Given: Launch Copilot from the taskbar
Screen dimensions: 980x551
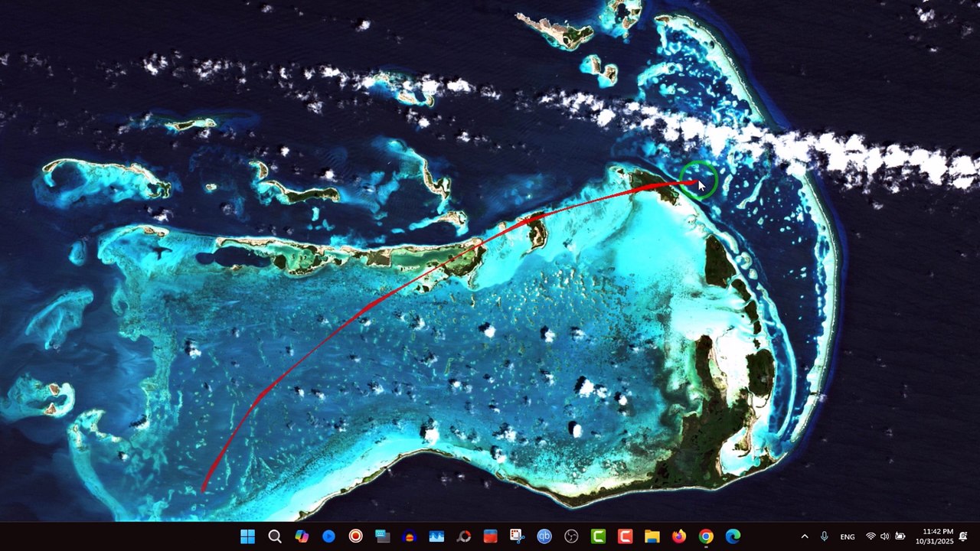Looking at the screenshot, I should pyautogui.click(x=302, y=536).
